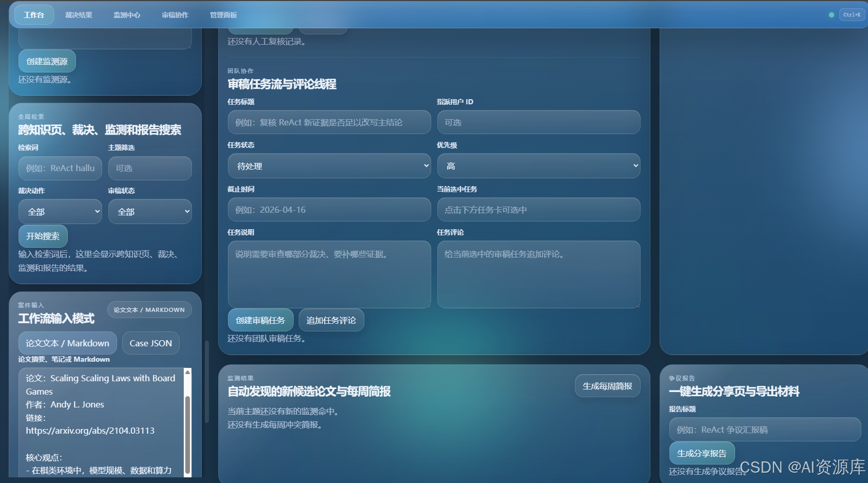This screenshot has height=483, width=868.
Task: Click the 论文文本 / MARKDOWN mode badge
Action: coord(149,310)
